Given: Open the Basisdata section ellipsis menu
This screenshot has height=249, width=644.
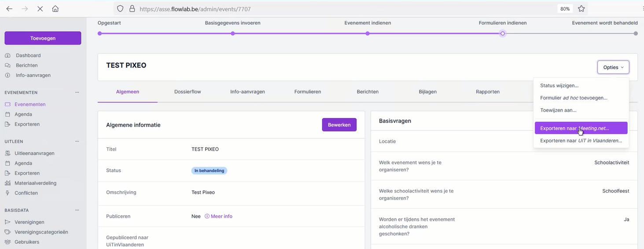Looking at the screenshot, I should click(x=77, y=210).
